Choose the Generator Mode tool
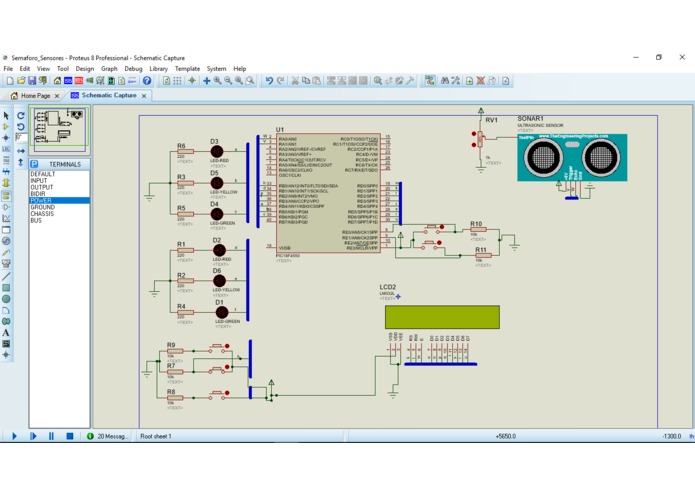 (6, 241)
